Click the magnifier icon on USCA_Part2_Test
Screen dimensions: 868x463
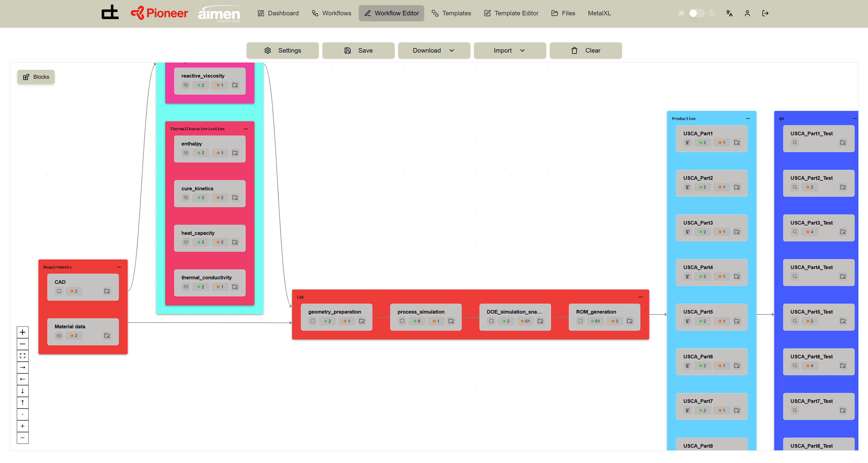pyautogui.click(x=795, y=187)
